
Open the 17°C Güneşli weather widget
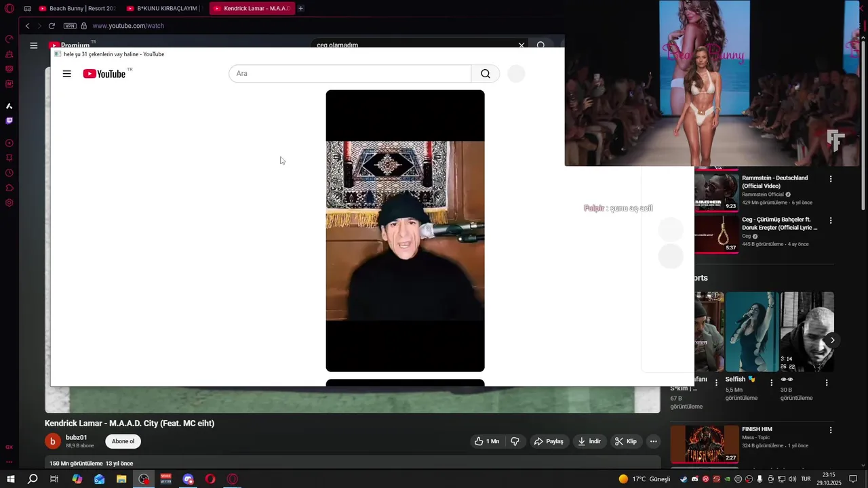pyautogui.click(x=644, y=479)
